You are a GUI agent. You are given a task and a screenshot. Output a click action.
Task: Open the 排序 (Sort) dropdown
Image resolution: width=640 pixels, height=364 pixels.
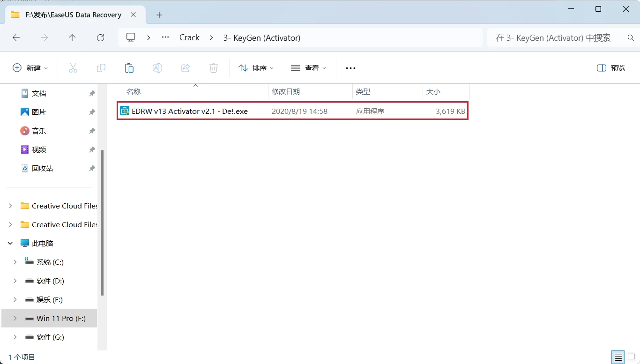[x=256, y=68]
